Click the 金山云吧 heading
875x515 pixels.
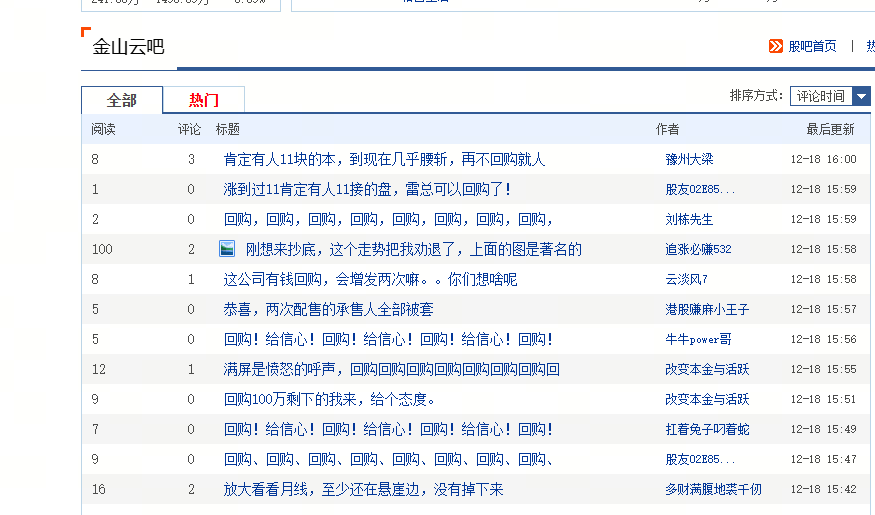tap(128, 47)
